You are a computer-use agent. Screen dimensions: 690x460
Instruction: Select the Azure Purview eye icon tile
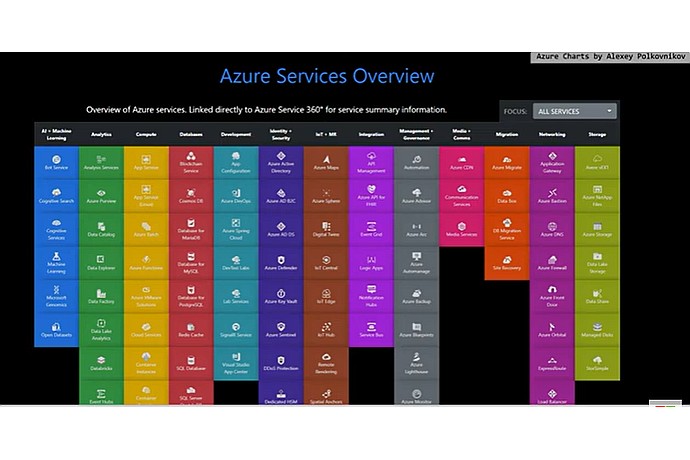tap(101, 196)
